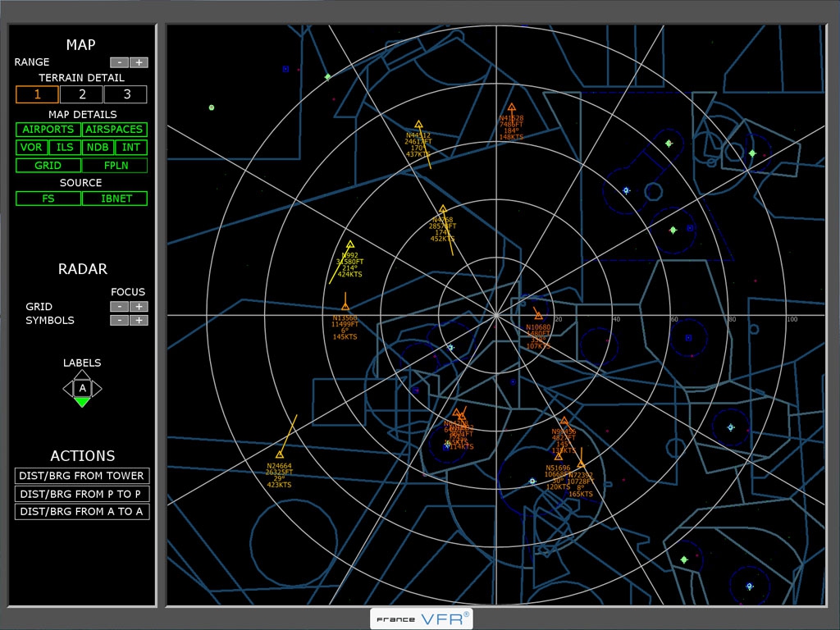Screen dimensions: 840x630
Task: Move labels left with left arrow
Action: click(x=67, y=388)
